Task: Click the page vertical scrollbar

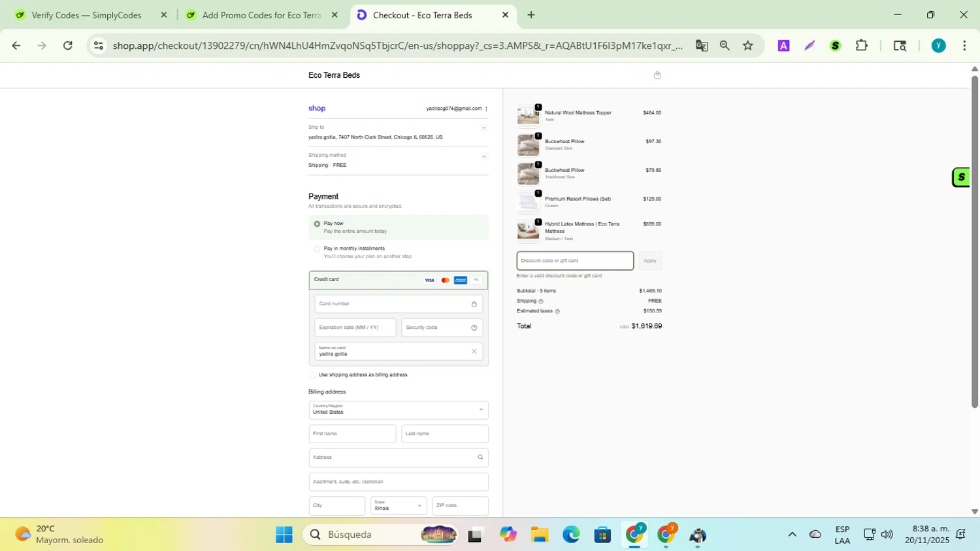Action: click(974, 242)
